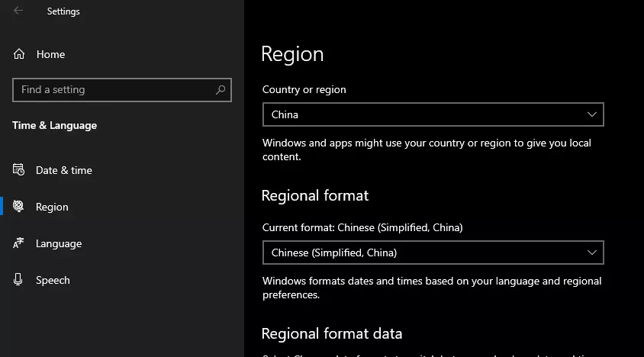Click the Region page title
The width and height of the screenshot is (644, 357).
(x=292, y=54)
